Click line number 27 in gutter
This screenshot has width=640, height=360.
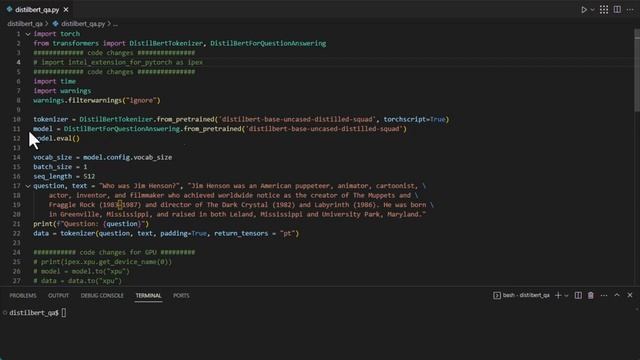coord(16,281)
